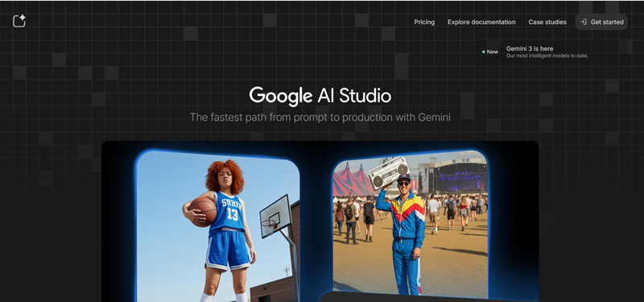Select the basketball player image card
Screen dimensions: 644x302
(x=218, y=226)
